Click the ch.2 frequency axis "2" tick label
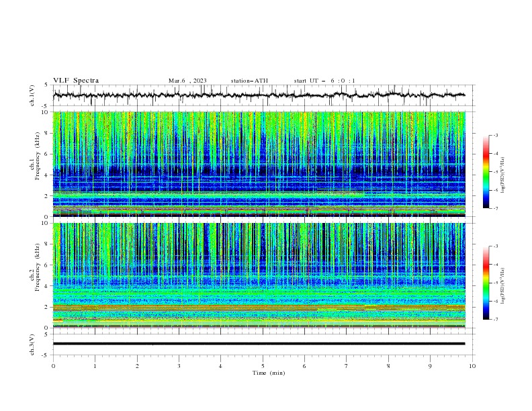 [x=48, y=307]
